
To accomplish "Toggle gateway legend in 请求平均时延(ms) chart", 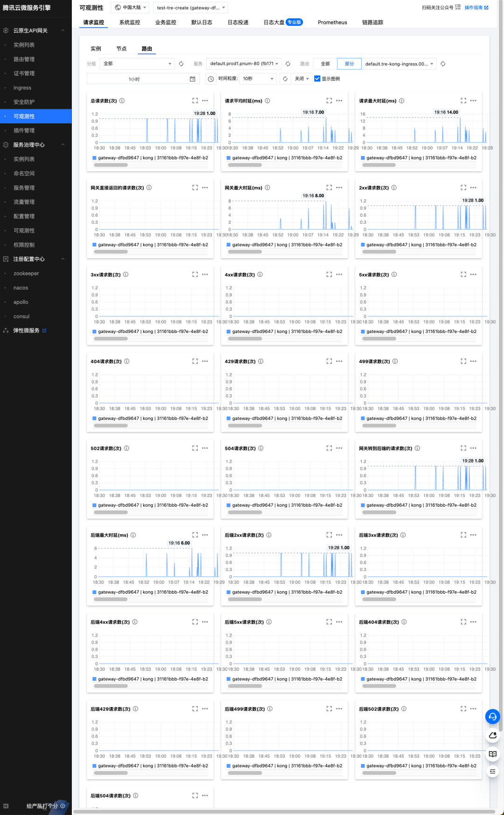I will pyautogui.click(x=284, y=158).
